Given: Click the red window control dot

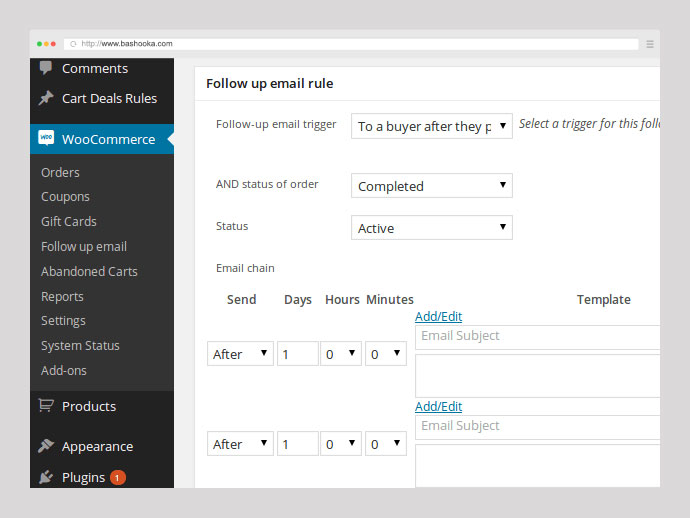Looking at the screenshot, I should (x=53, y=44).
